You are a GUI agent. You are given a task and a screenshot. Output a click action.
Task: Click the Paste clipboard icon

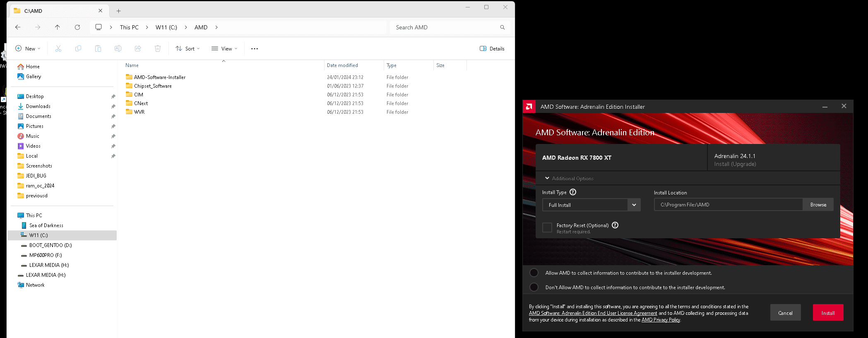coord(98,48)
